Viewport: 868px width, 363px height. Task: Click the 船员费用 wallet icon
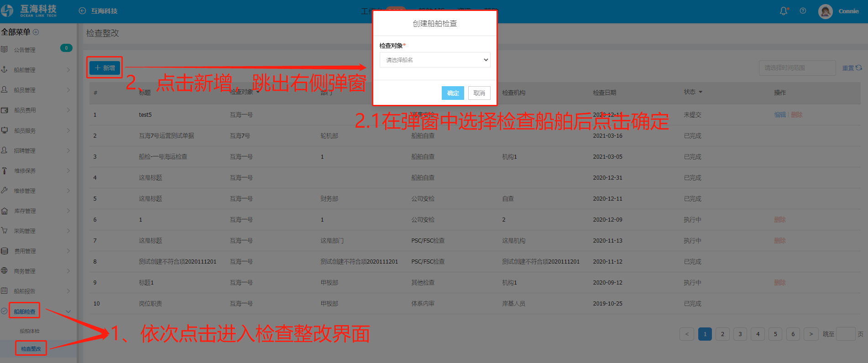[x=4, y=110]
